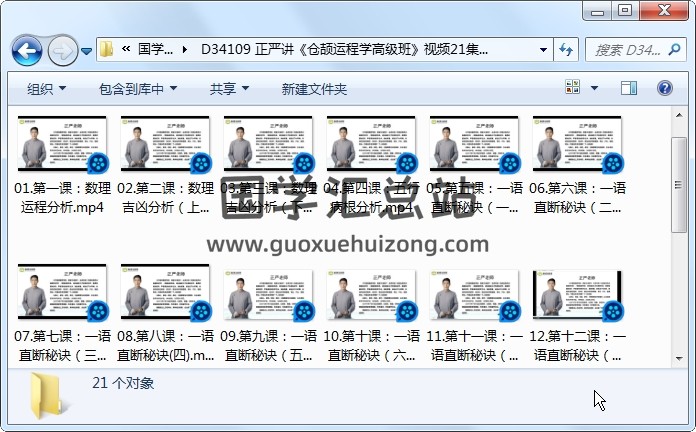Viewport: 696px width, 432px height.
Task: Click the D34109 正严讲 folder breadcrumb
Action: (344, 49)
